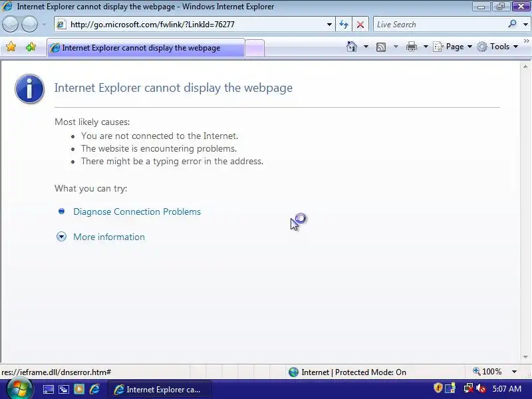
Task: Launch Media Player from quick launch
Action: point(79,389)
